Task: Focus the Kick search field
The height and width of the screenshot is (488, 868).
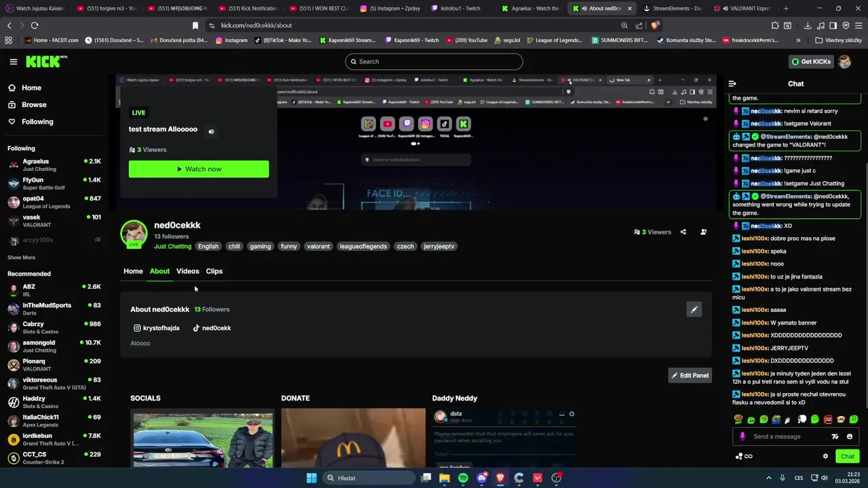Action: tap(434, 62)
